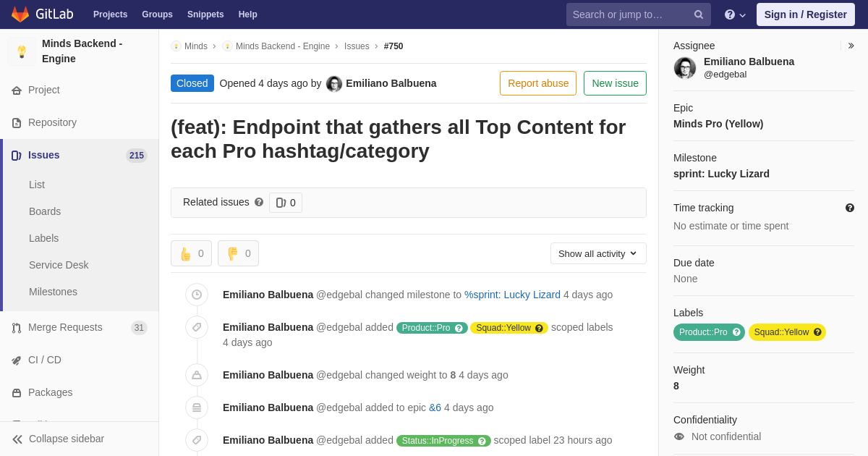This screenshot has height=456, width=868.
Task: Click the search magnifier icon
Action: coord(698,14)
